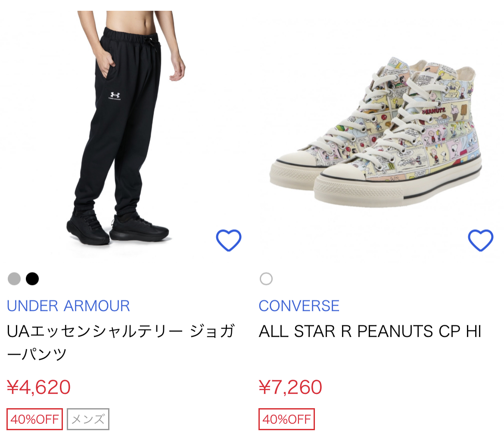Select the black color swatch for the joggers
The image size is (504, 447).
pyautogui.click(x=32, y=279)
